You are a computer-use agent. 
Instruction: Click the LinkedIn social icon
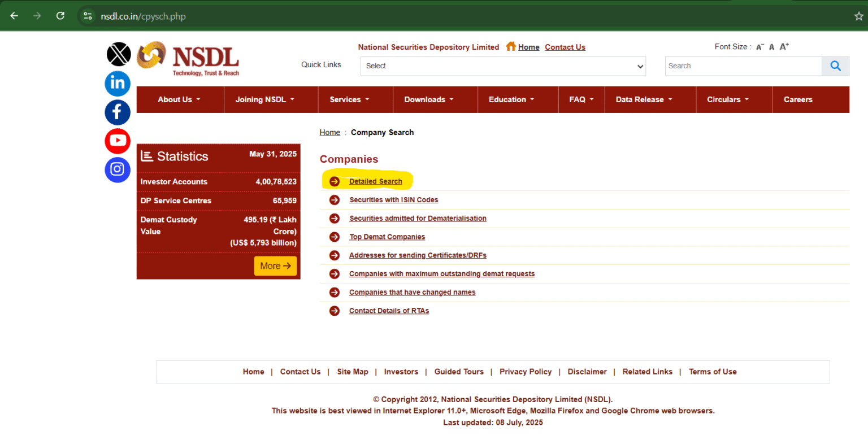[118, 84]
